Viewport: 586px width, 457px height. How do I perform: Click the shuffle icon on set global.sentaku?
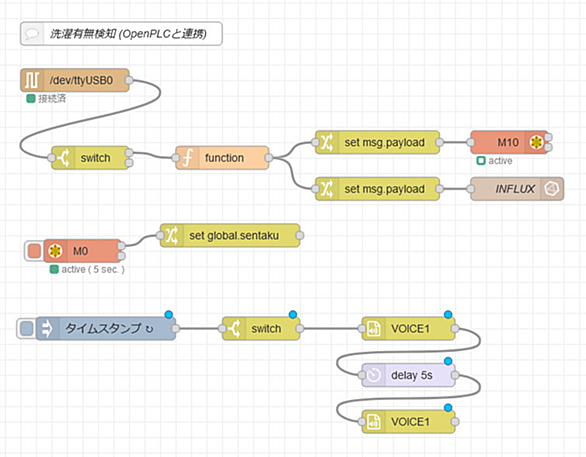coord(172,235)
